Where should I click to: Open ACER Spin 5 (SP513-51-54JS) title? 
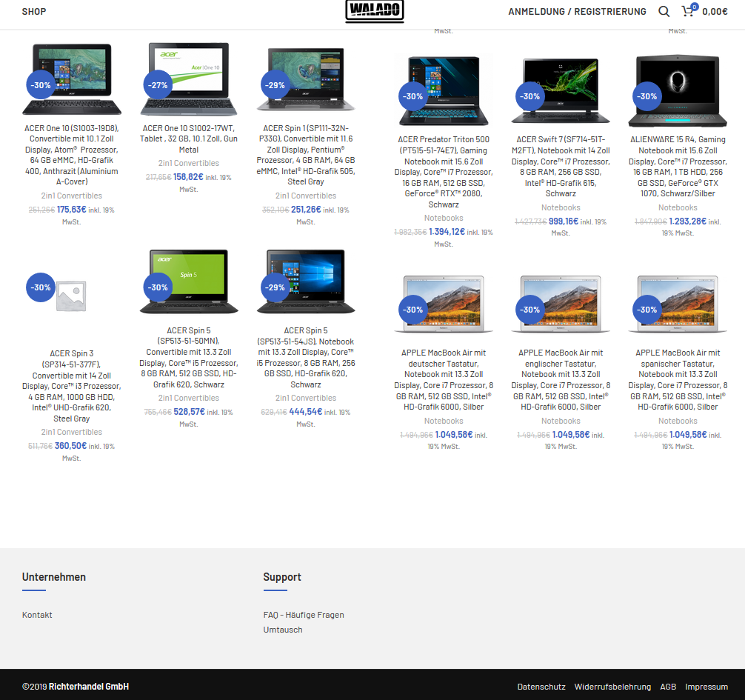(306, 357)
